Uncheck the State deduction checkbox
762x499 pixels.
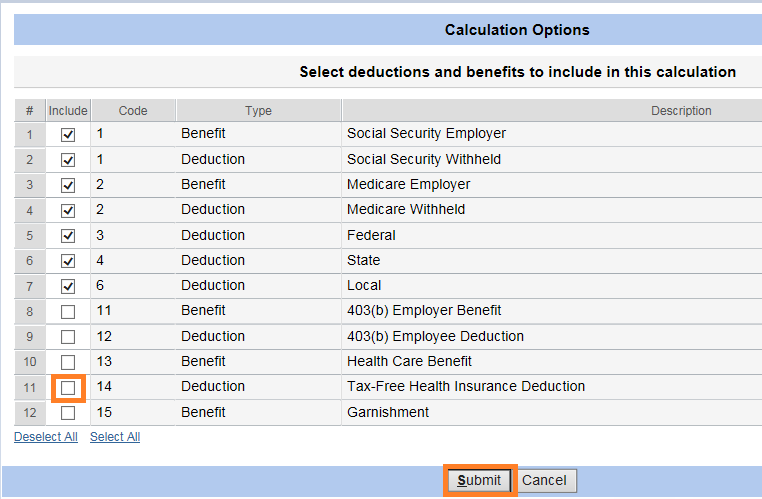(x=68, y=261)
